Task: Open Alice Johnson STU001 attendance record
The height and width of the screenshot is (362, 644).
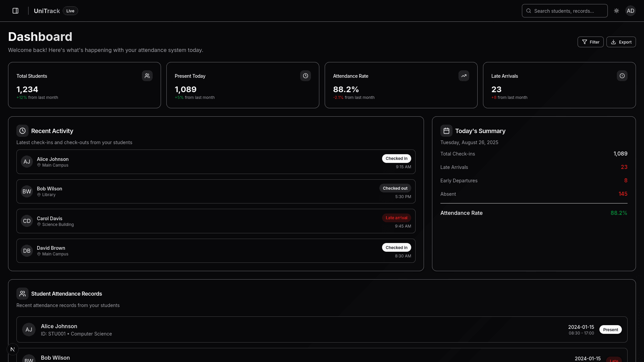Action: tap(322, 329)
